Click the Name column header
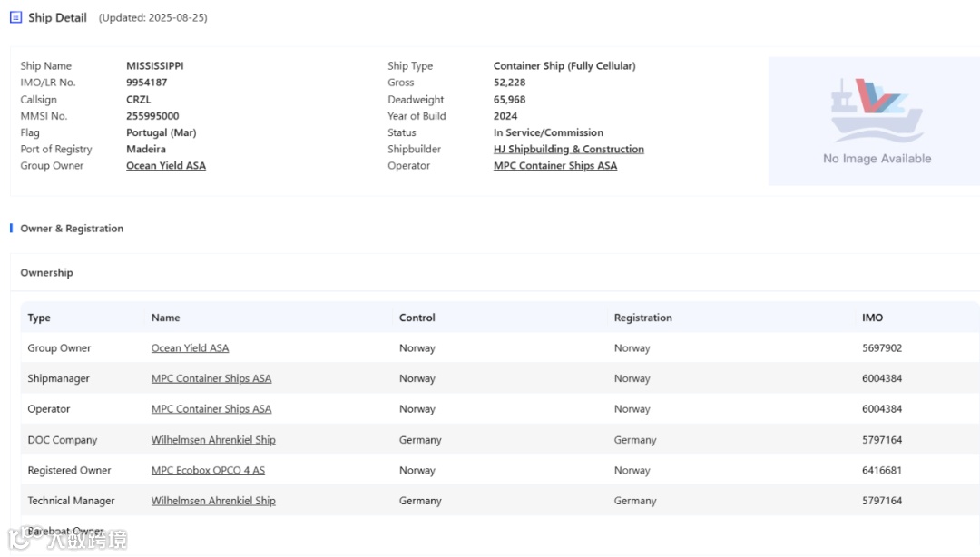This screenshot has width=980, height=557. 166,318
